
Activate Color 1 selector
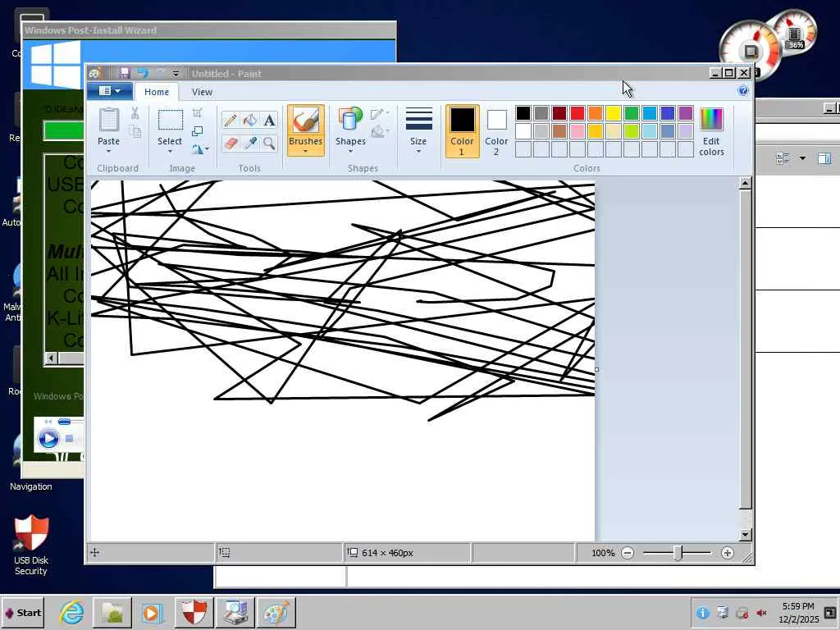pos(462,132)
